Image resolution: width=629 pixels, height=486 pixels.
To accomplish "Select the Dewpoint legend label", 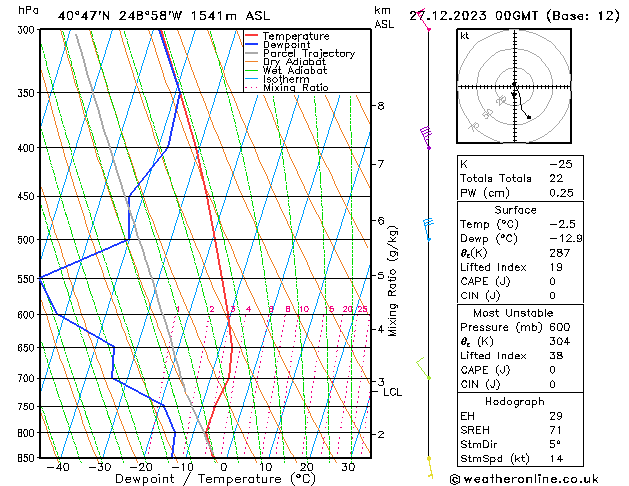I will pyautogui.click(x=286, y=45).
